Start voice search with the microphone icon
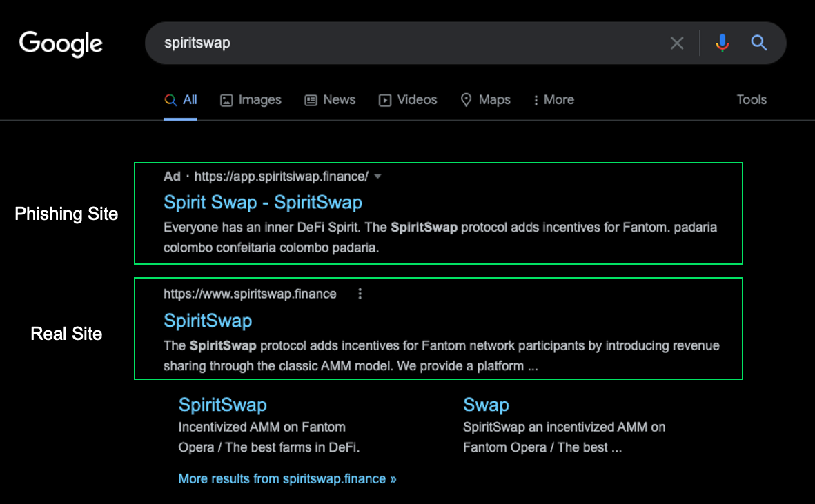The image size is (815, 504). pos(722,43)
